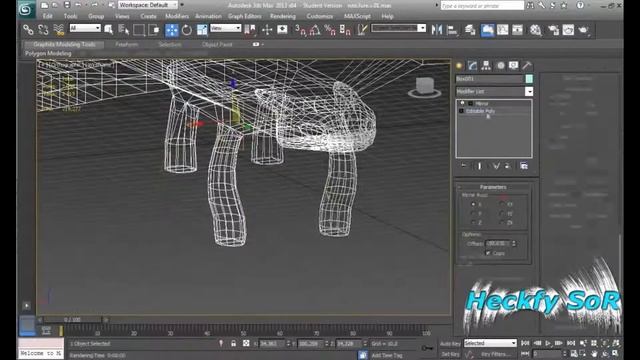The width and height of the screenshot is (640, 360).
Task: Switch to the Hierarchy command panel
Action: click(486, 65)
